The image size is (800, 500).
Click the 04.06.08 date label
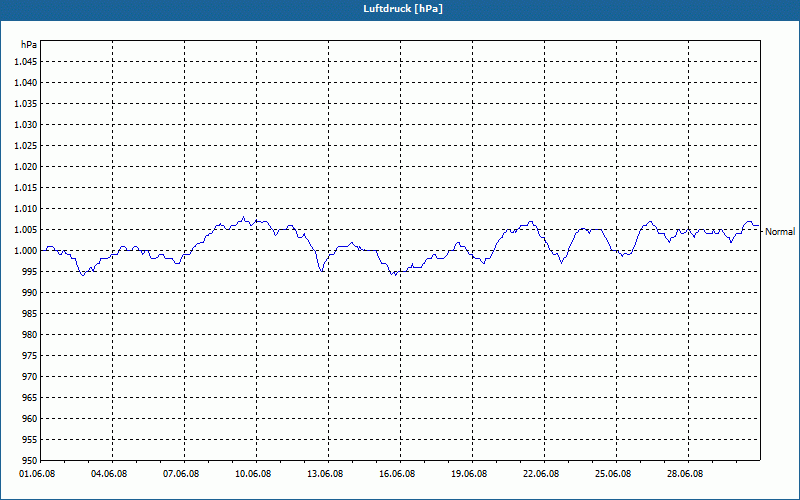[x=109, y=474]
